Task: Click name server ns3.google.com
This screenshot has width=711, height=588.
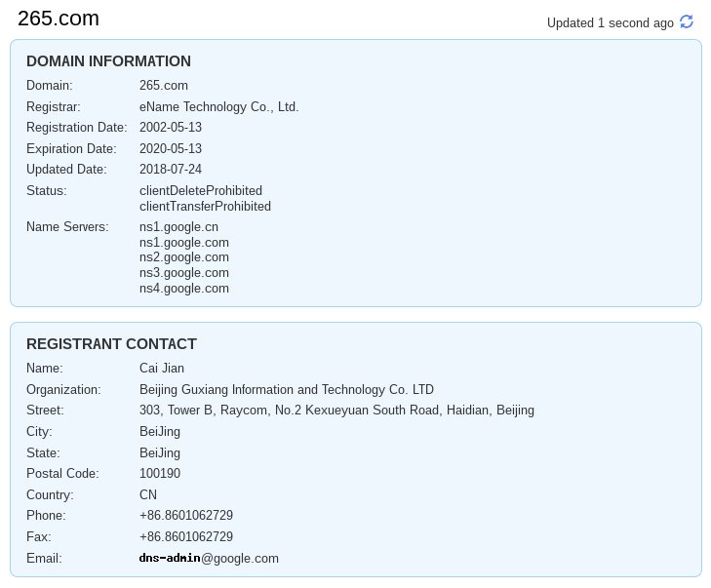Action: pos(184,272)
